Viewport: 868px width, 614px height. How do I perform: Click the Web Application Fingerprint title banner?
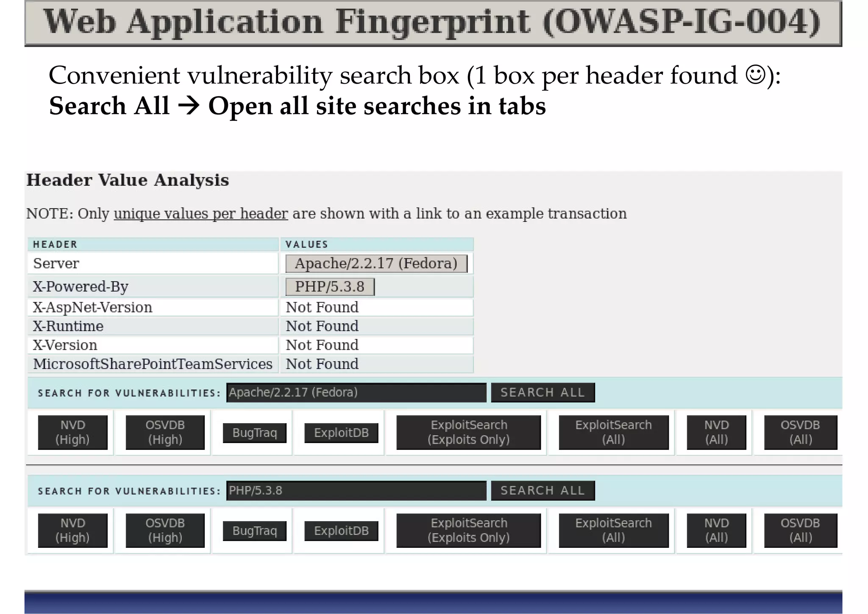[x=433, y=23]
